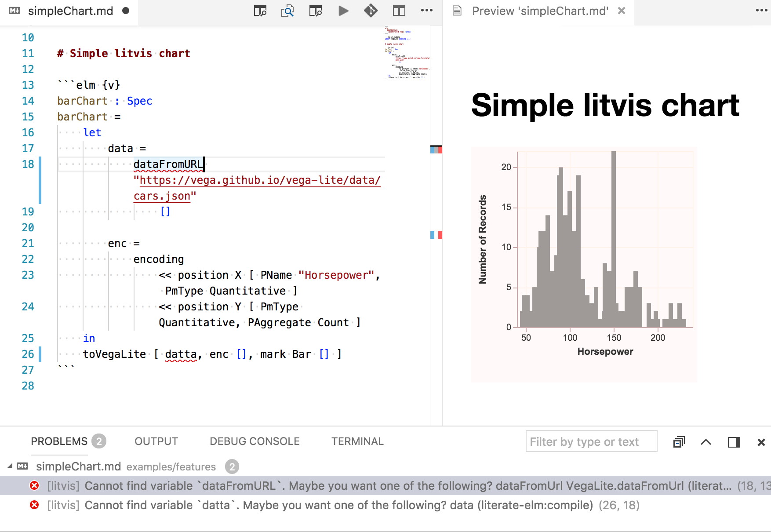This screenshot has width=771, height=532.
Task: Click the "Horsepower" string on line 23
Action: 336,275
